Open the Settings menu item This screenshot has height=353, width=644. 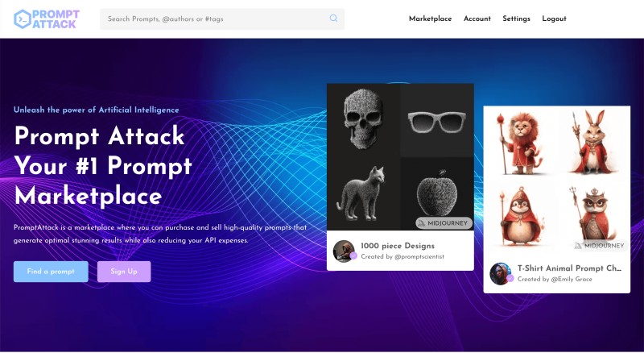(516, 19)
